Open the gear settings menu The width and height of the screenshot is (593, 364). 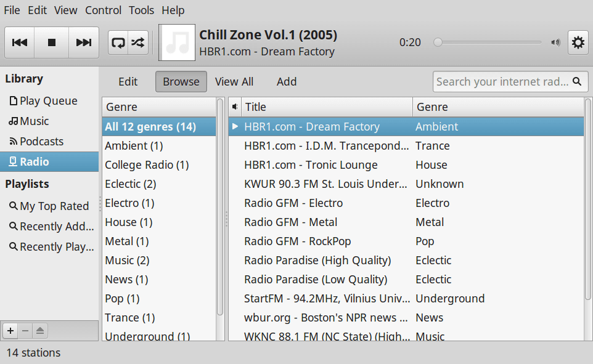pos(578,42)
